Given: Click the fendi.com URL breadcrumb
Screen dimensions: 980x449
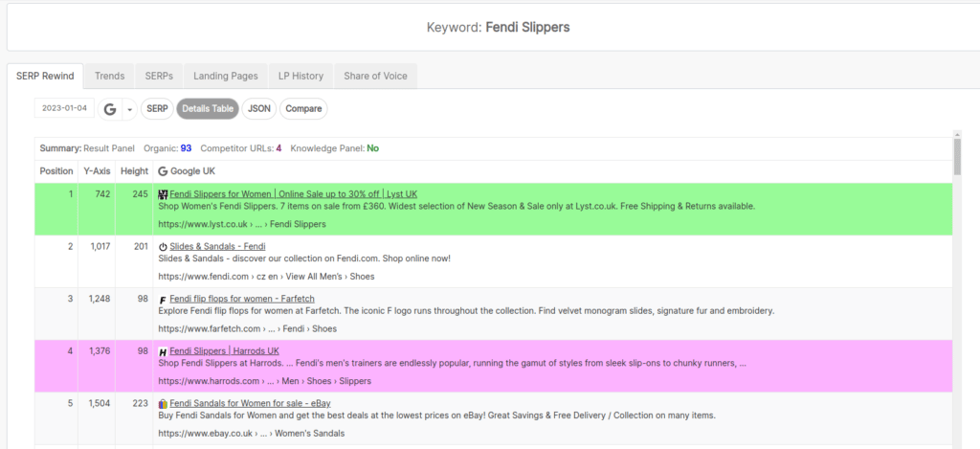Looking at the screenshot, I should pos(266,277).
